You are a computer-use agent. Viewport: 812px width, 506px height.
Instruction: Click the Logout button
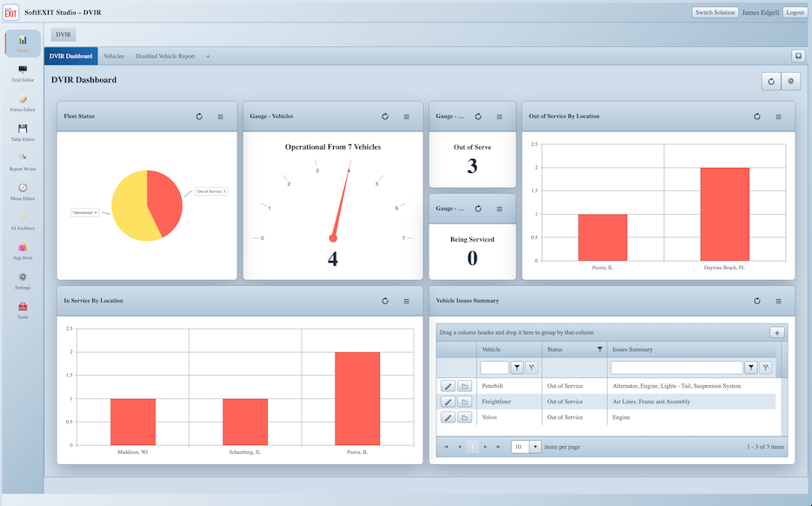click(795, 12)
